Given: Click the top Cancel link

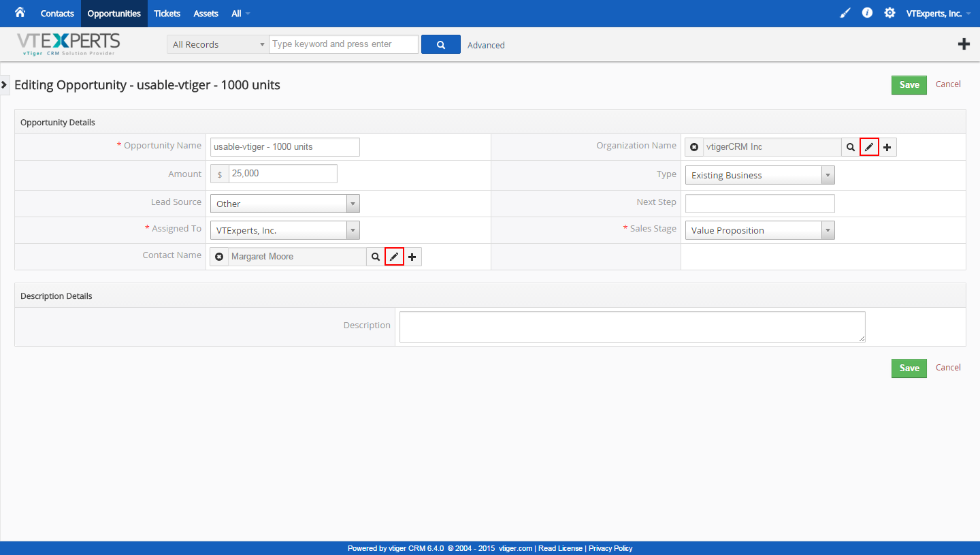Looking at the screenshot, I should pos(948,84).
